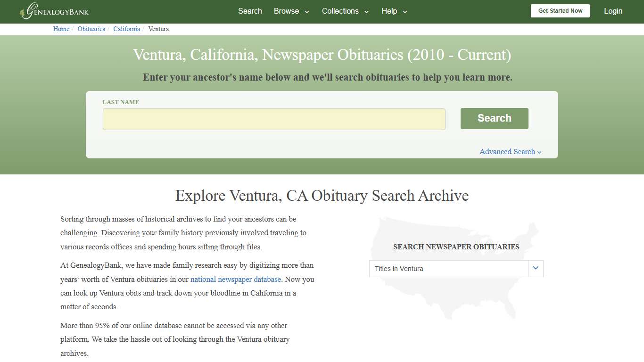The height and width of the screenshot is (362, 644).
Task: Select the Ventura breadcrumb entry
Action: tap(158, 29)
